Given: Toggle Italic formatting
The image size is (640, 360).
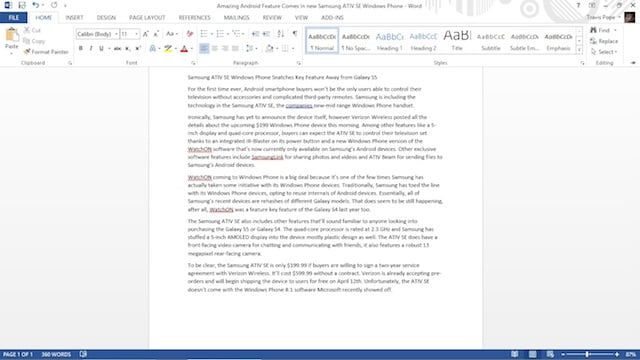Looking at the screenshot, I should pyautogui.click(x=91, y=49).
